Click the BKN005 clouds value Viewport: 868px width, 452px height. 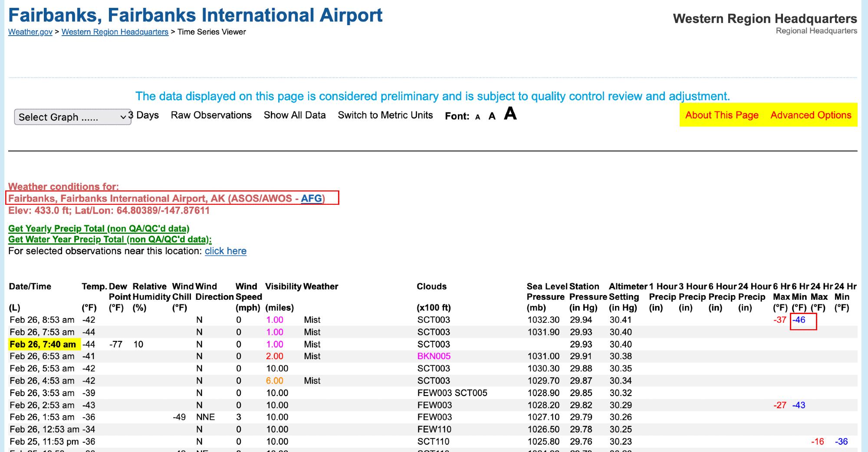click(x=434, y=356)
